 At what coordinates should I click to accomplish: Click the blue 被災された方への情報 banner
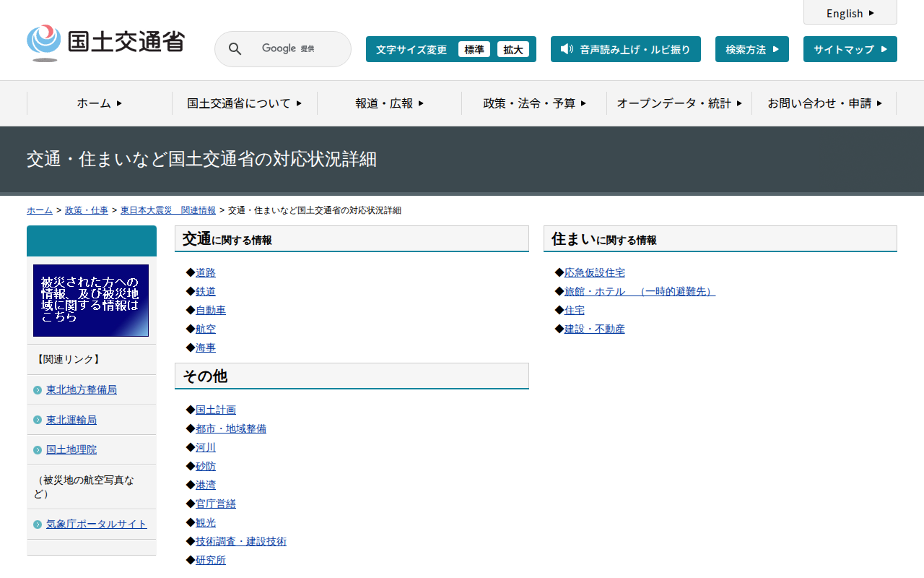click(91, 301)
